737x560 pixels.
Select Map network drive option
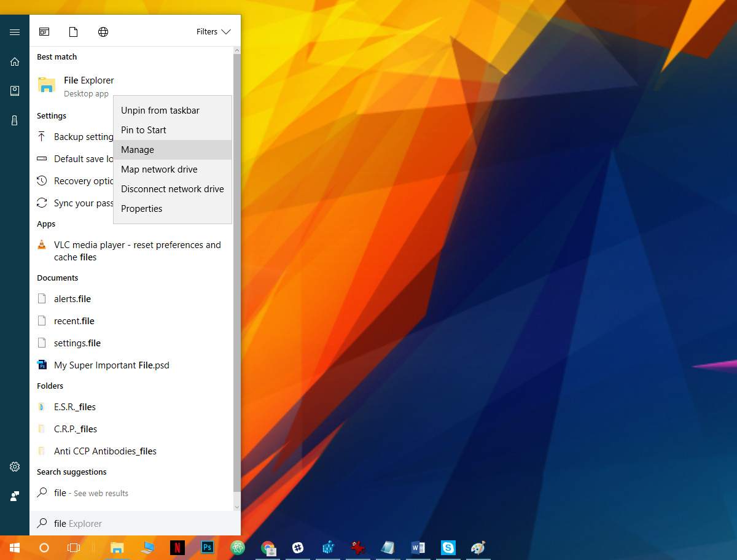(159, 169)
